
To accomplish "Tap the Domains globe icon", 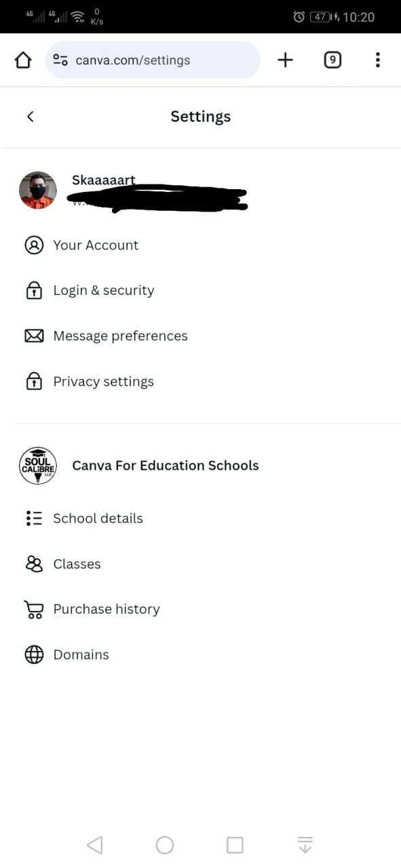I will [34, 655].
